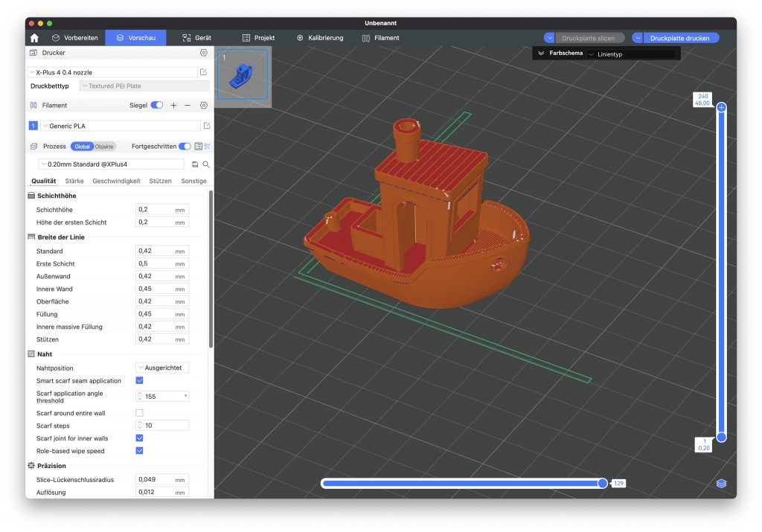Open printer settings gear icon
The width and height of the screenshot is (762, 532).
click(x=203, y=53)
